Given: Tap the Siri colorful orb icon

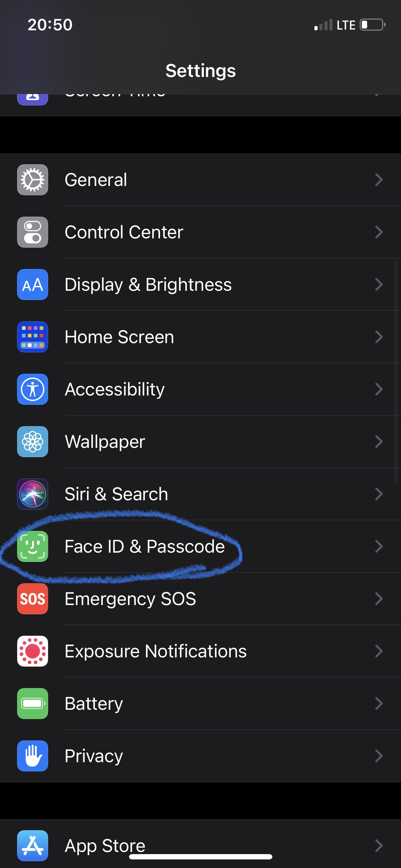Looking at the screenshot, I should [32, 494].
